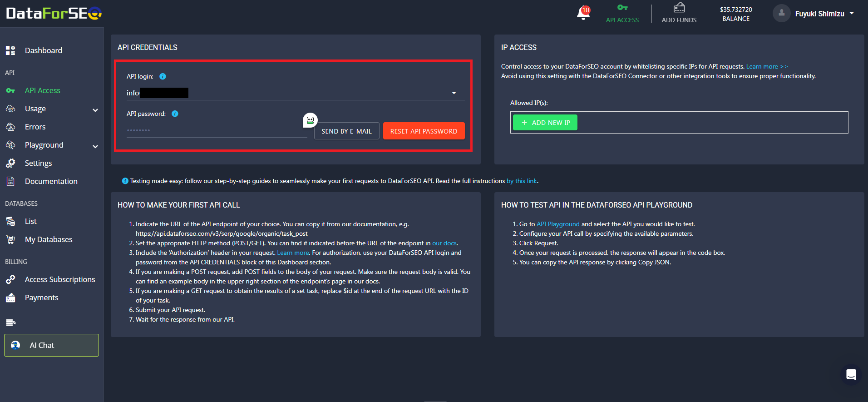Click the API login field
The image size is (868, 402).
296,93
